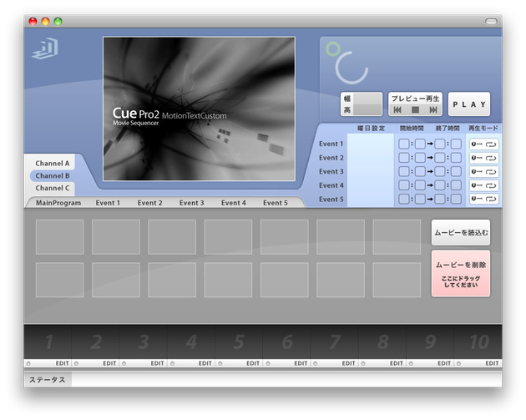Screen dimensions: 526x420
Task: Click the プレビュー再生 preview label
Action: click(415, 99)
